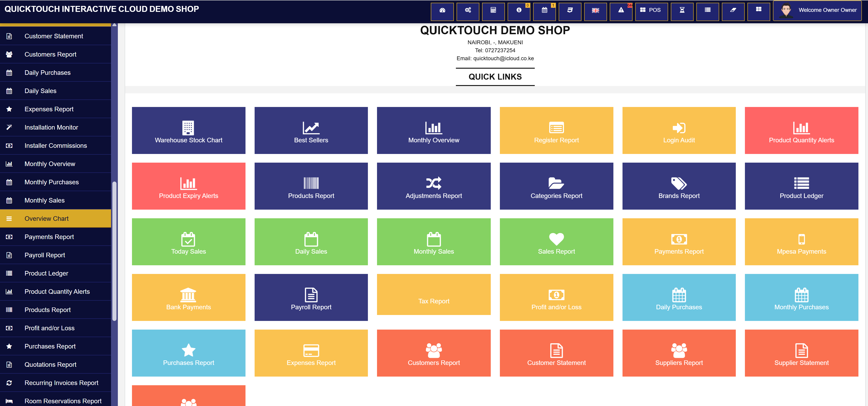Image resolution: width=868 pixels, height=406 pixels.
Task: Open the Mpesa Payments tile
Action: [801, 242]
